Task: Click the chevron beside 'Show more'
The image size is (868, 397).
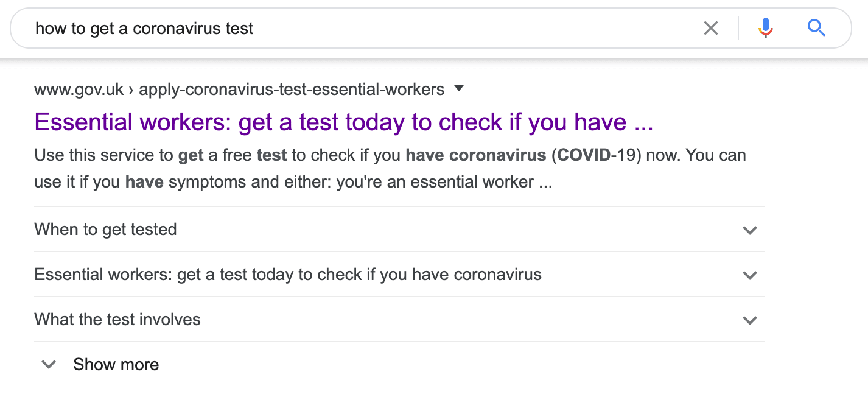Action: point(49,365)
